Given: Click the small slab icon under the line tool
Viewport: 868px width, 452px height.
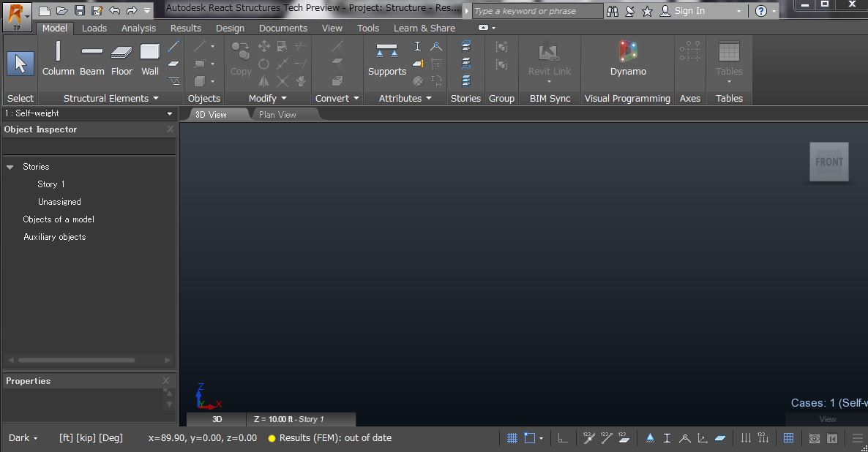Looking at the screenshot, I should pyautogui.click(x=174, y=64).
